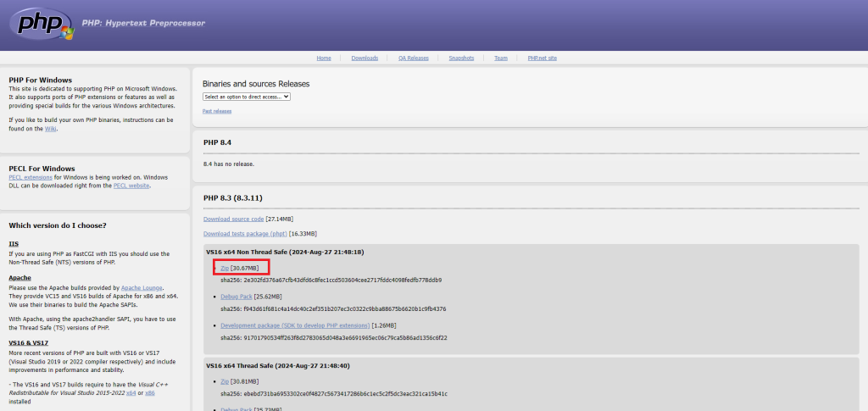
Task: Click the PHP logo in the header
Action: click(44, 24)
